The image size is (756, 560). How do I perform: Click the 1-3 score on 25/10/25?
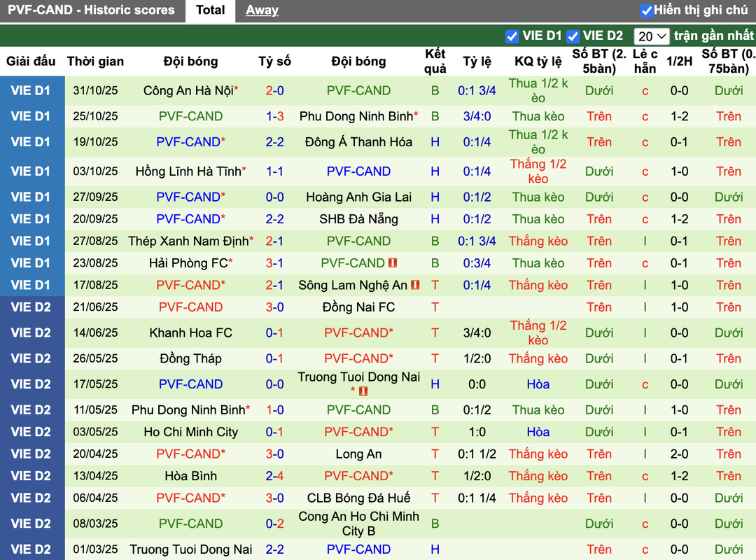[275, 116]
